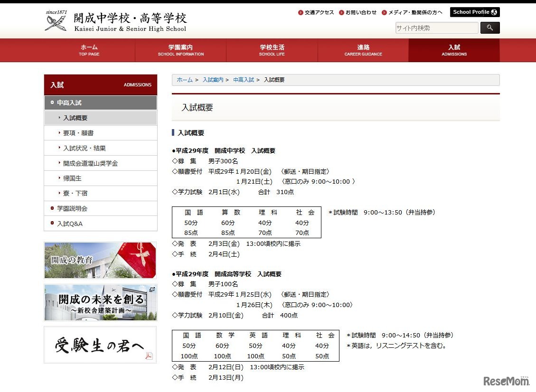
Task: Click the red arrow beside お問い合わせ
Action: 341,13
